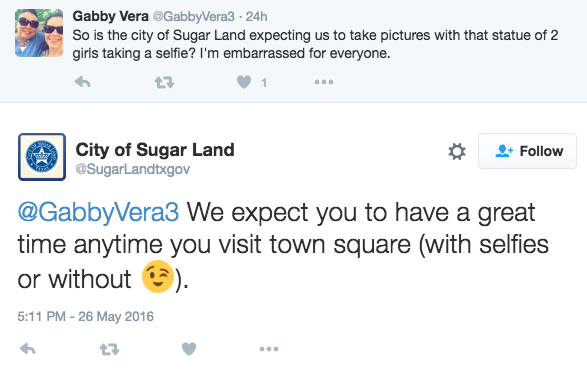This screenshot has height=381, width=587.
Task: Open the 24h timestamp link
Action: point(256,16)
